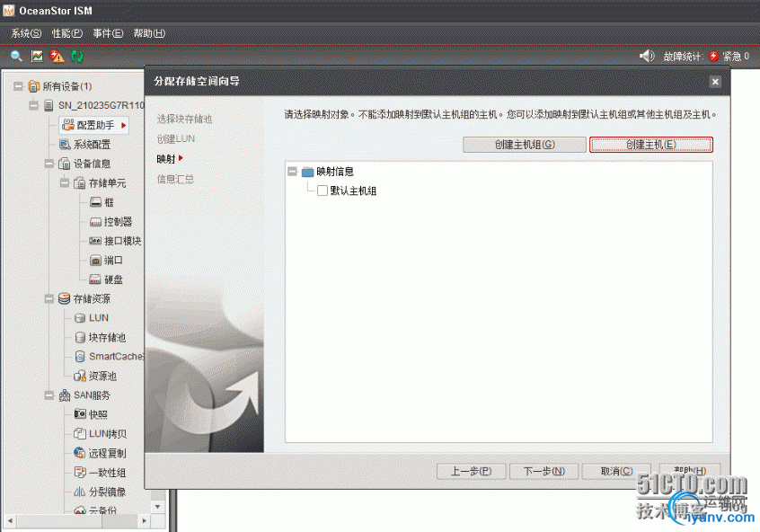Screen dimensions: 760x532
Task: Collapse the 存储单元 branch
Action: 65,182
